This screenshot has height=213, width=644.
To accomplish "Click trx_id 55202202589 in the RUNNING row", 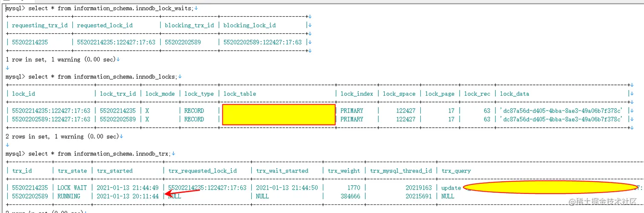I will click(30, 196).
